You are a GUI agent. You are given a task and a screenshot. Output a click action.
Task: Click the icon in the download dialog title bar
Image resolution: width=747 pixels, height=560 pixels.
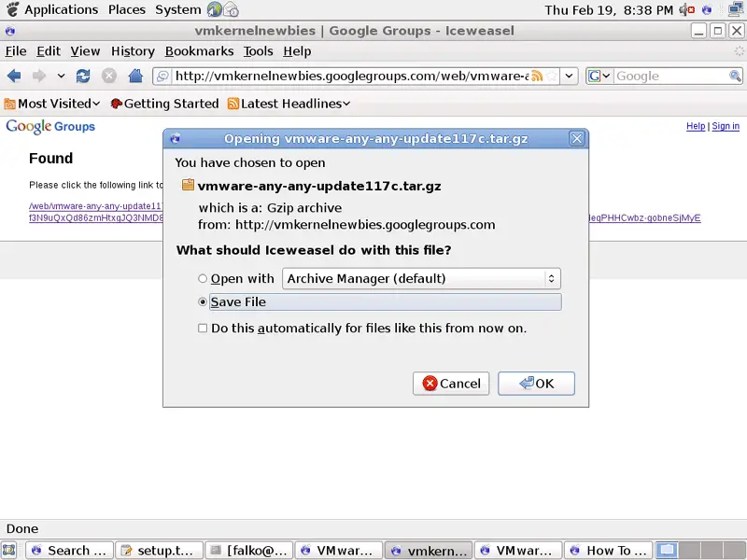tap(175, 138)
